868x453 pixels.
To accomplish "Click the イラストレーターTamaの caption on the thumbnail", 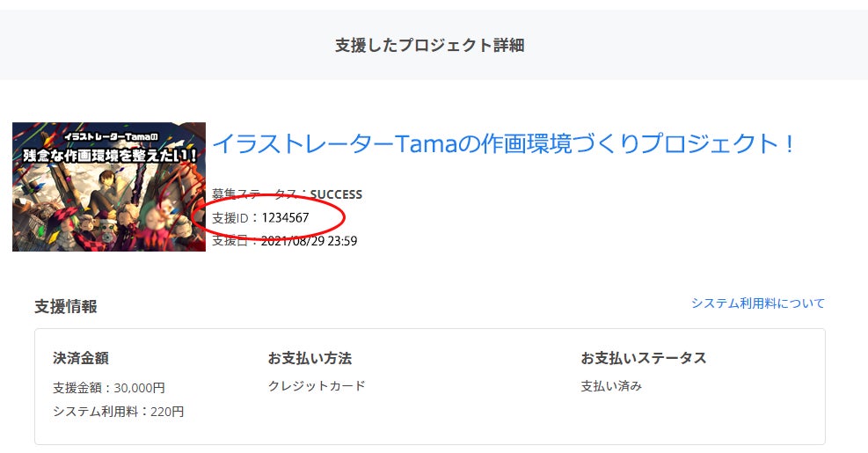I will pyautogui.click(x=109, y=136).
